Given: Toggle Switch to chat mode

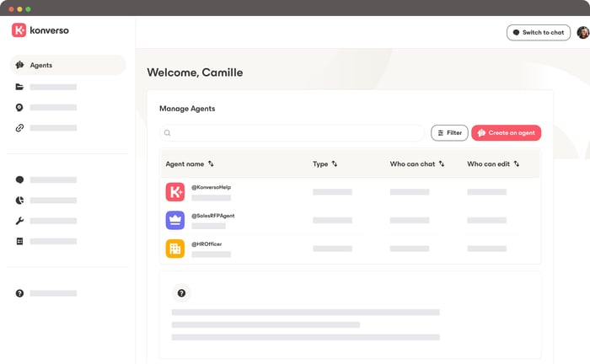Looking at the screenshot, I should [538, 32].
